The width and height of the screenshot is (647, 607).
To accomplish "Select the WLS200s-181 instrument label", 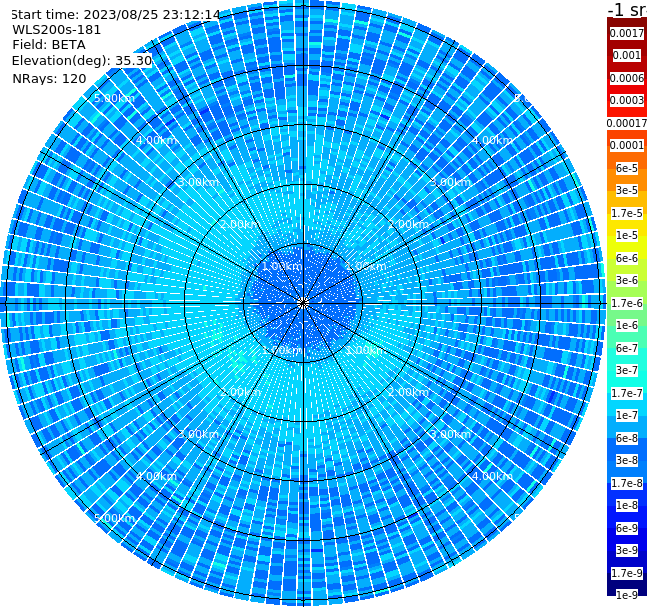I will click(x=57, y=30).
